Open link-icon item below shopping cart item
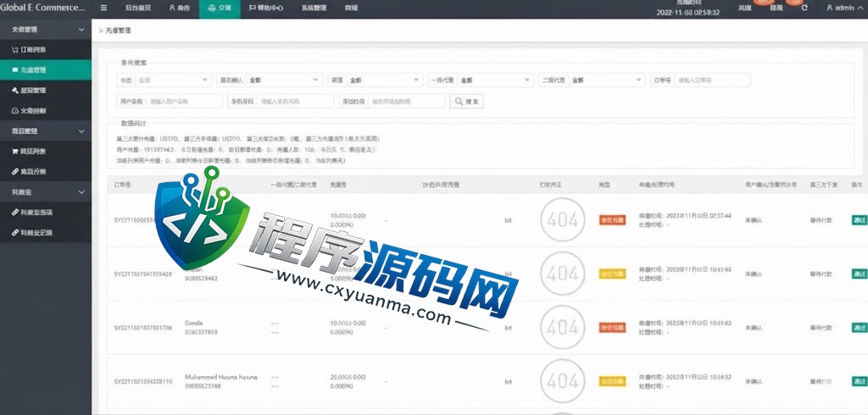This screenshot has width=868, height=415. [46, 172]
